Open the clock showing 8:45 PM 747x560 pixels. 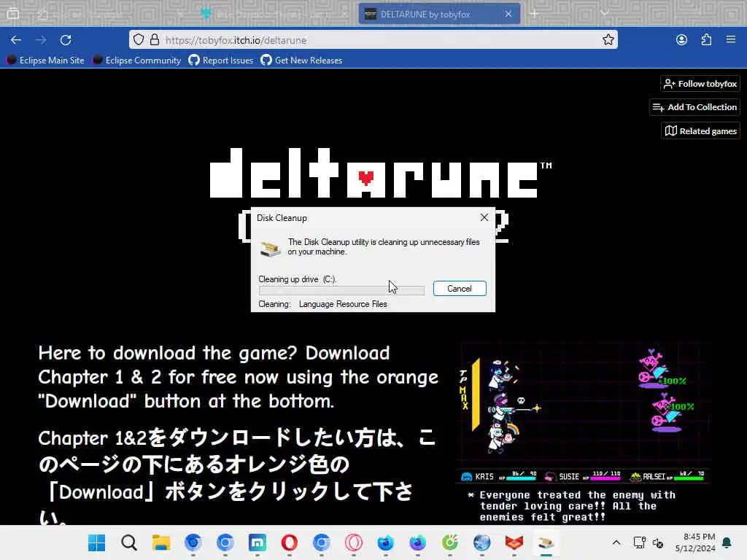pos(695,542)
